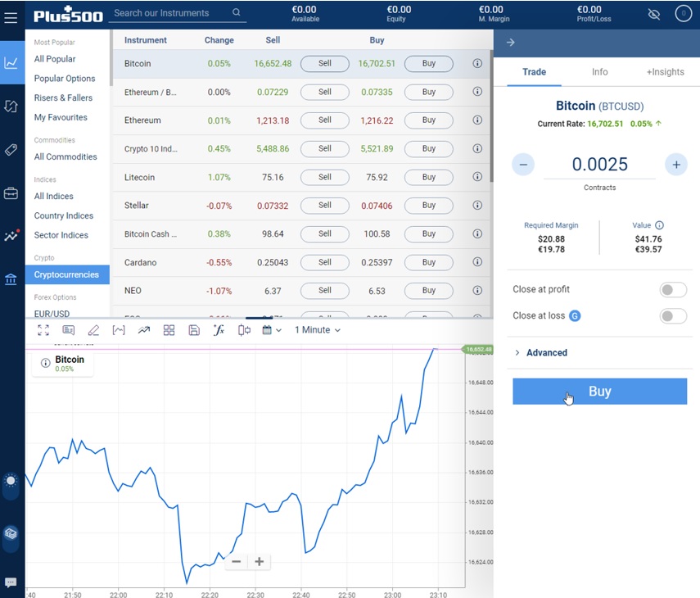This screenshot has width=700, height=598.
Task: Collapse the trade panel arrow
Action: [x=511, y=43]
